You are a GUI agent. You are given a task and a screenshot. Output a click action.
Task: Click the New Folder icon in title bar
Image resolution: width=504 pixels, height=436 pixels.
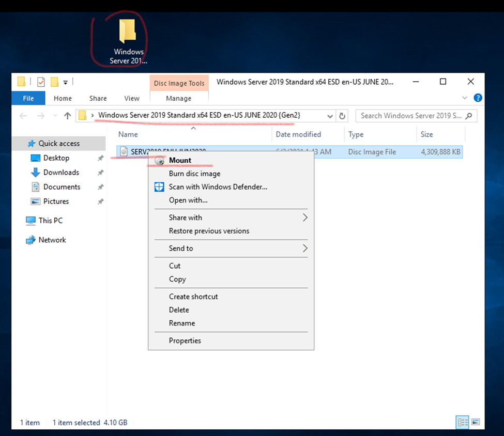pos(54,82)
